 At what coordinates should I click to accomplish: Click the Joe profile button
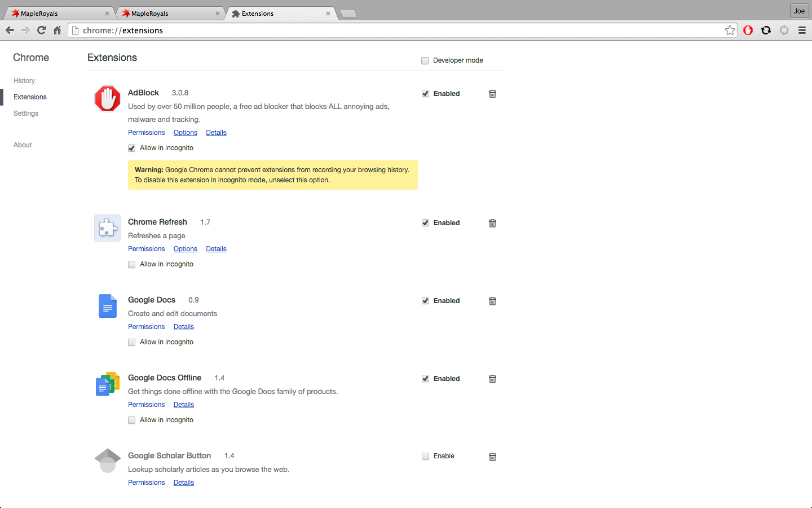pyautogui.click(x=799, y=11)
